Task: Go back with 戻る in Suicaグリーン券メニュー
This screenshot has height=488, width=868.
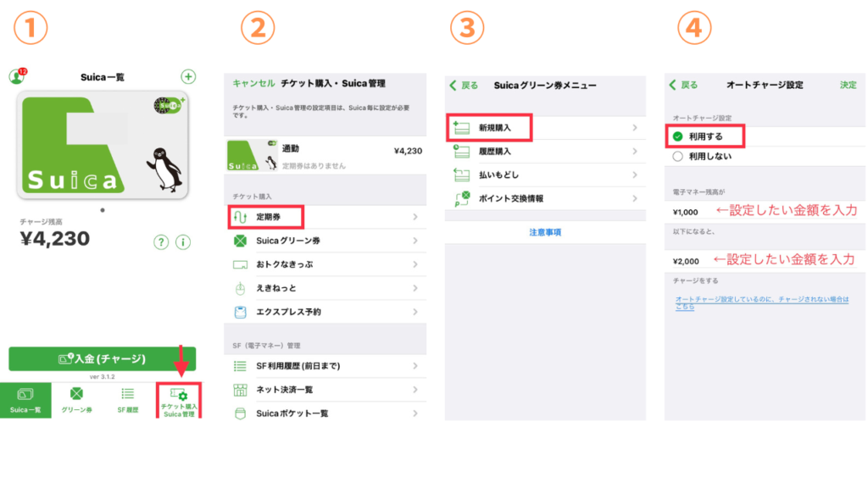Action: [x=464, y=86]
